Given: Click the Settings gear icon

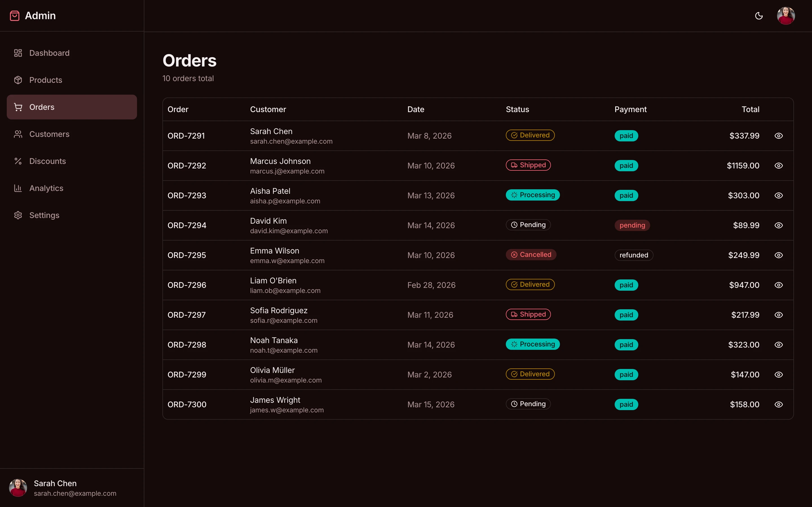Looking at the screenshot, I should (x=18, y=215).
